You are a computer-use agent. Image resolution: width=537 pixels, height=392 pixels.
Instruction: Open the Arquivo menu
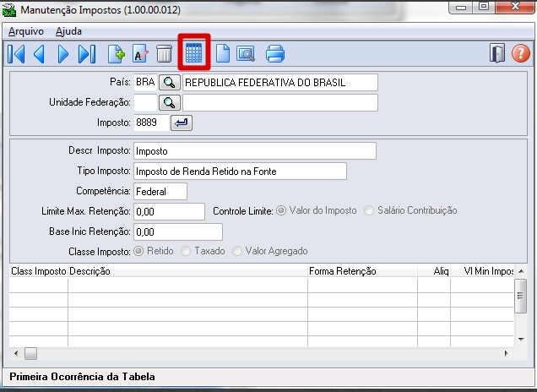(26, 31)
